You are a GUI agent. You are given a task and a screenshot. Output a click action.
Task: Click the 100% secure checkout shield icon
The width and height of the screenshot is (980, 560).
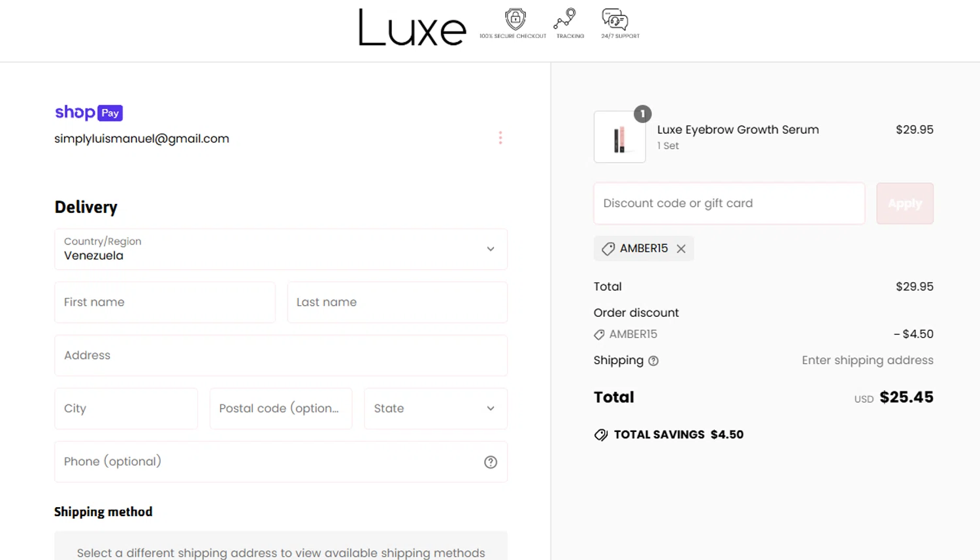click(515, 19)
